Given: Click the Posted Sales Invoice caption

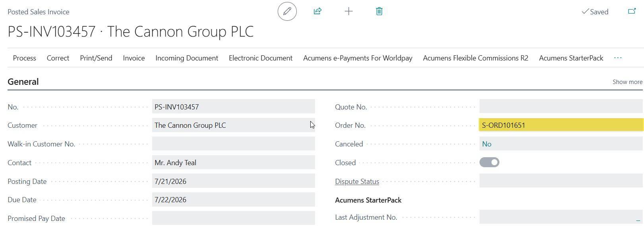Looking at the screenshot, I should [39, 12].
